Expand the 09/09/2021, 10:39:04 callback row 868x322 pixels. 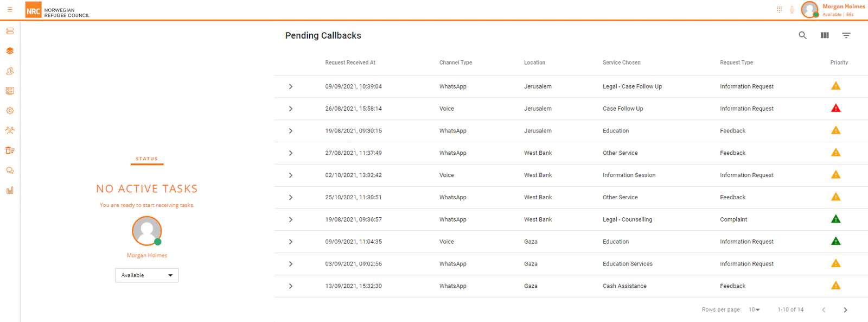tap(291, 86)
